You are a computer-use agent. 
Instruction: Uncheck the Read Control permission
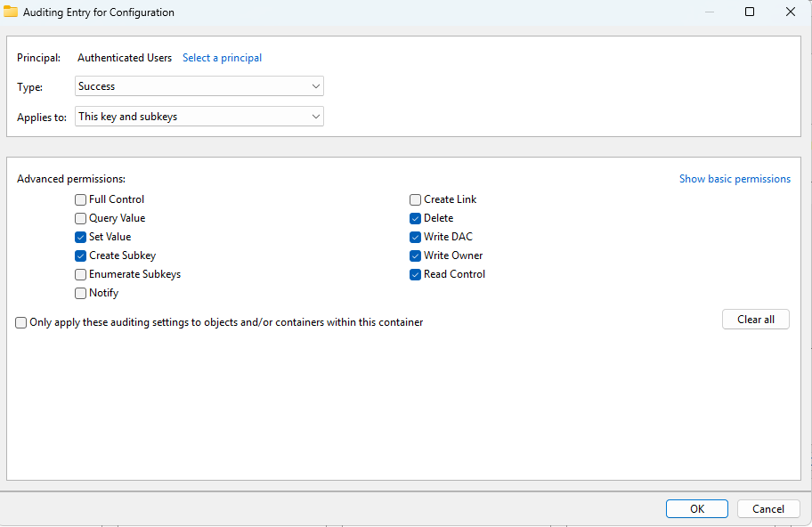click(x=416, y=274)
